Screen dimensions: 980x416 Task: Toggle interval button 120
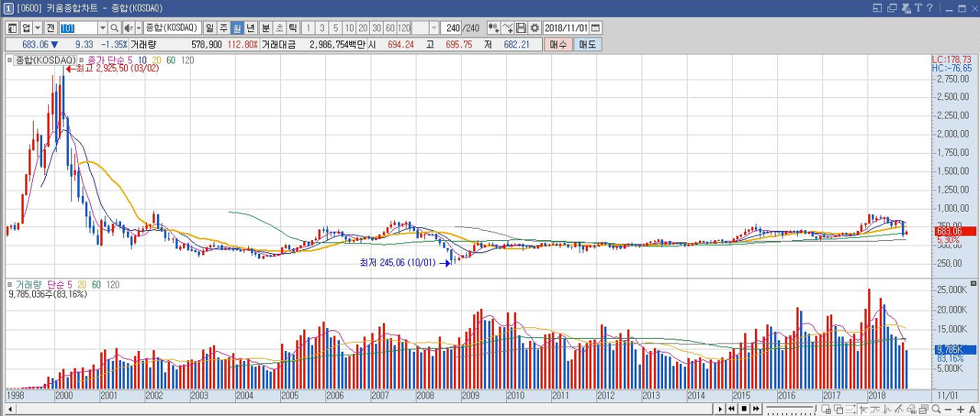tap(404, 28)
